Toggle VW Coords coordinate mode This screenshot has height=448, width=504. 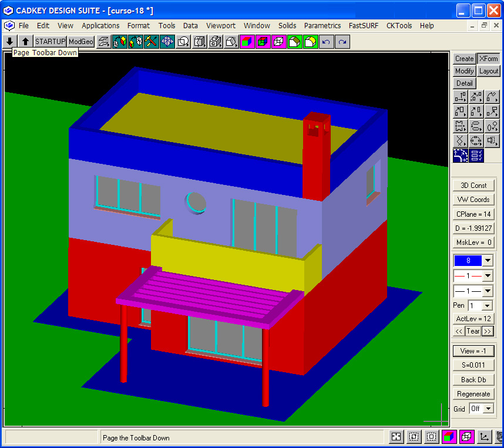click(473, 200)
